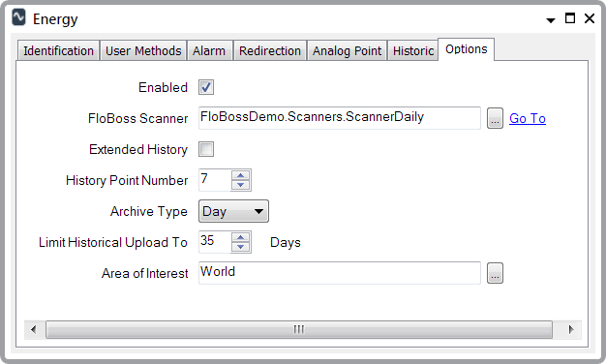Select the Options tab
Image resolution: width=606 pixels, height=364 pixels.
[x=466, y=49]
